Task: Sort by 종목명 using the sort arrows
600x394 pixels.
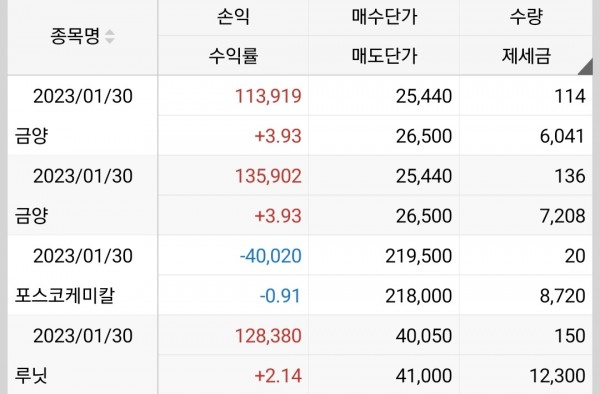Action: 109,36
